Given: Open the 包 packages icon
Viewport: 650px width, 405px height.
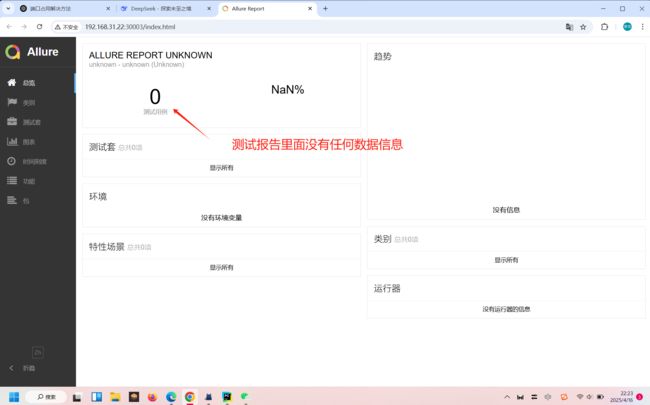Looking at the screenshot, I should pyautogui.click(x=12, y=200).
